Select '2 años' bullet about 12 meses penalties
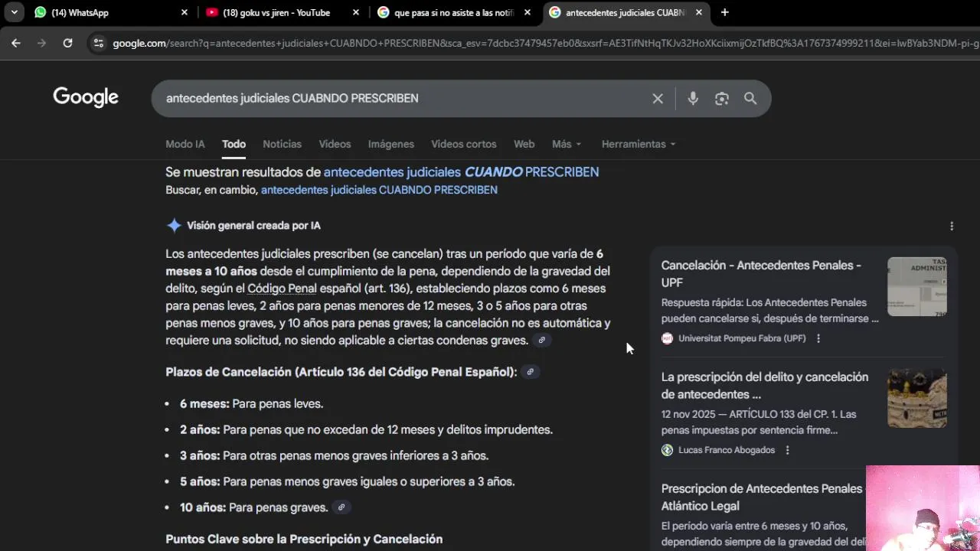The image size is (980, 551). [x=366, y=429]
